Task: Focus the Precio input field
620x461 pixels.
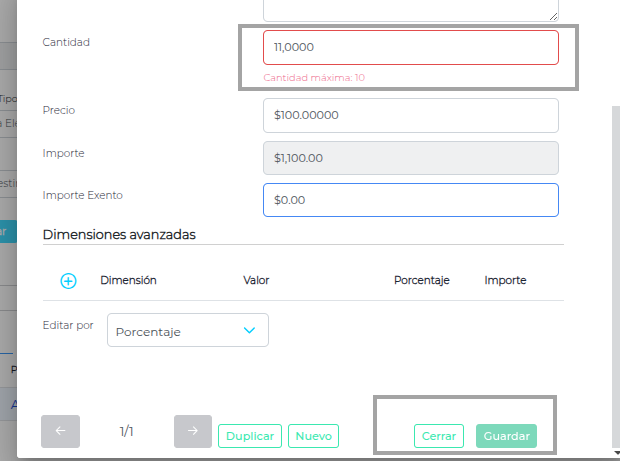Action: pyautogui.click(x=410, y=115)
